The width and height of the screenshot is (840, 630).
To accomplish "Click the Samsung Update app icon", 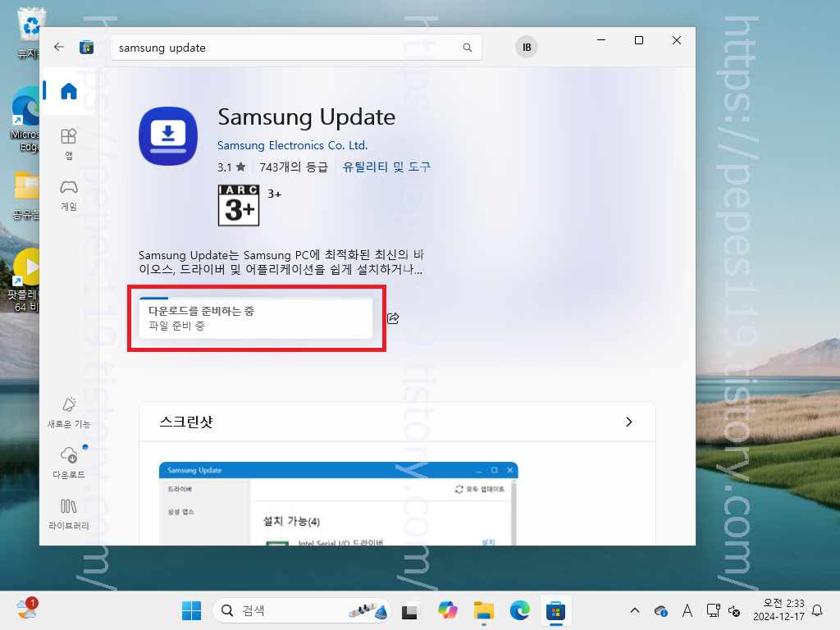I will click(x=168, y=136).
